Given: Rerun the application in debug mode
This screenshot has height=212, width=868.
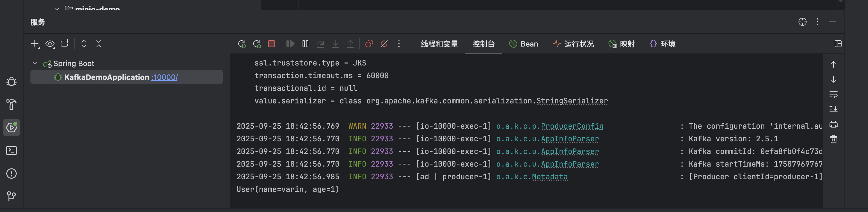Looking at the screenshot, I should (257, 44).
